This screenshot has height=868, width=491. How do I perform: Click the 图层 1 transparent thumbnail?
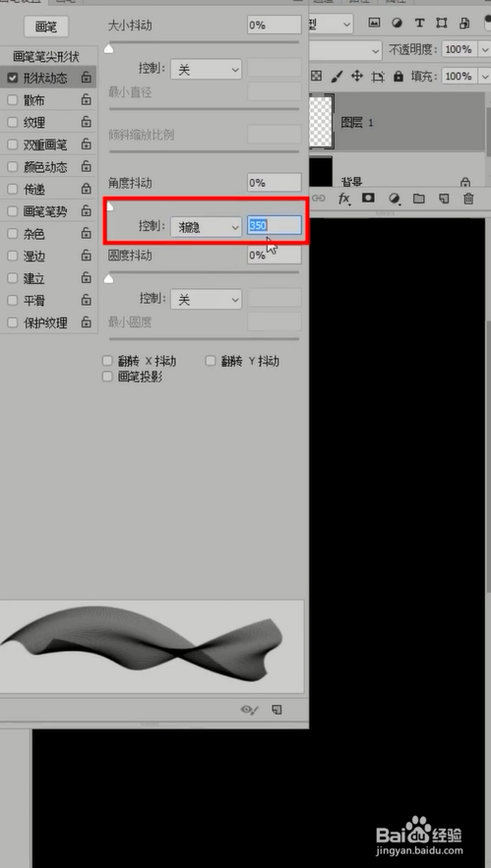(x=321, y=122)
